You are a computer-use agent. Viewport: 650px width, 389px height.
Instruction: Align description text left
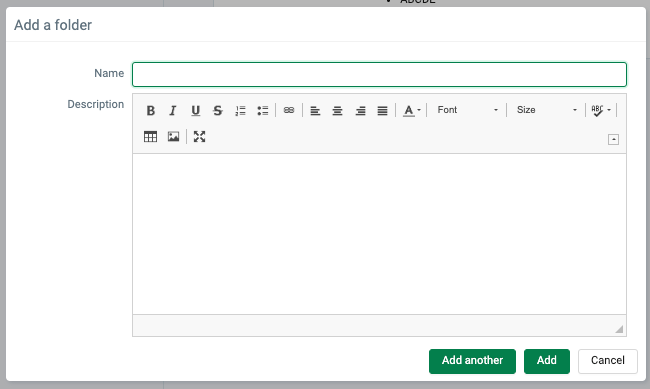click(315, 110)
